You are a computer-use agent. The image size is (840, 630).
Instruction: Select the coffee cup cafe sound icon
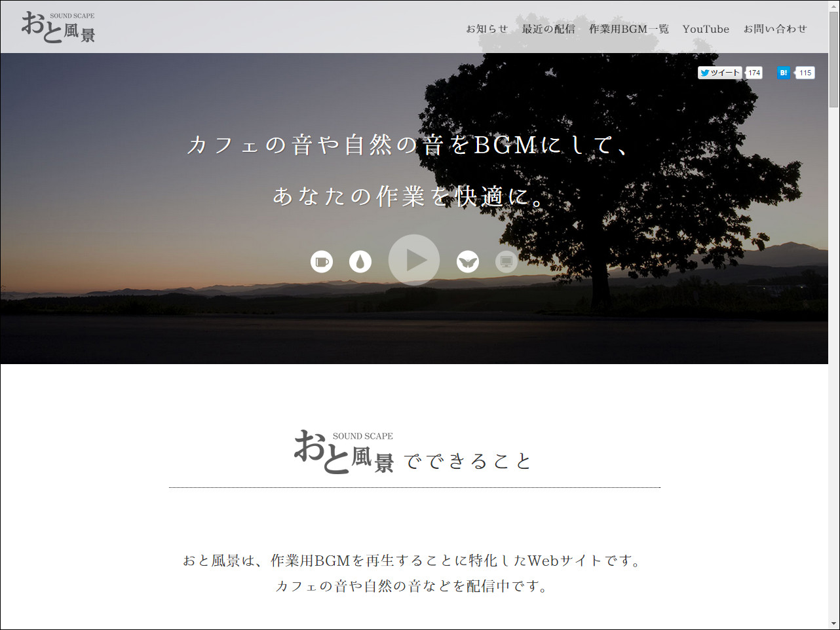(x=322, y=261)
